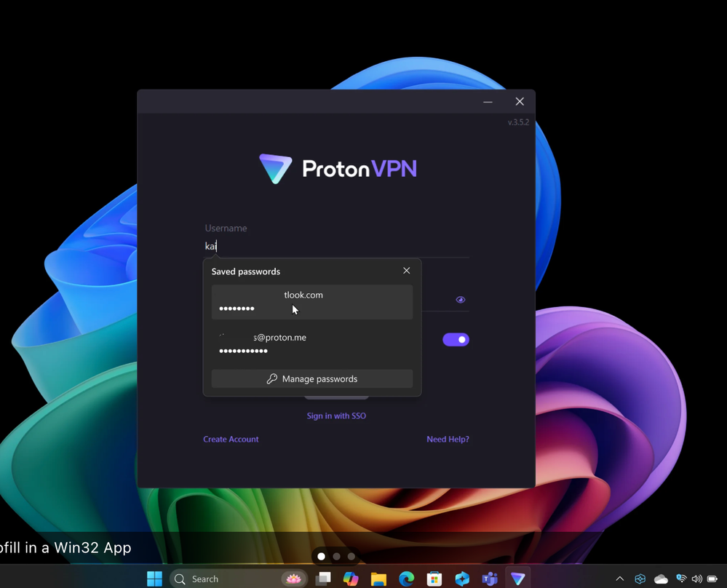Launch Microsoft Edge from the taskbar
The image size is (727, 588).
pyautogui.click(x=407, y=579)
